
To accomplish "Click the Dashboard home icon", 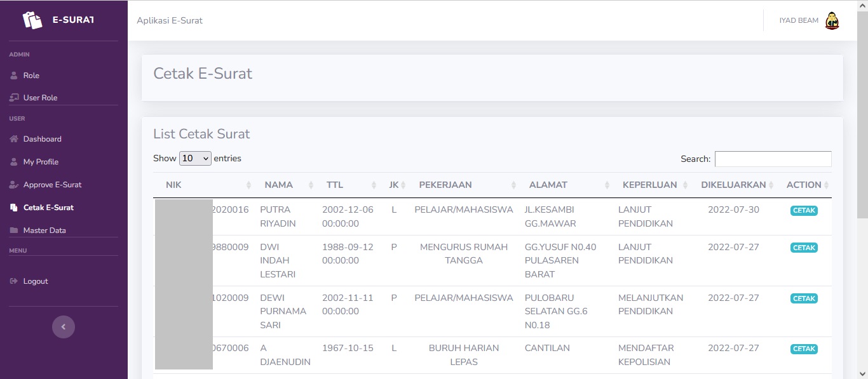I will click(x=13, y=139).
